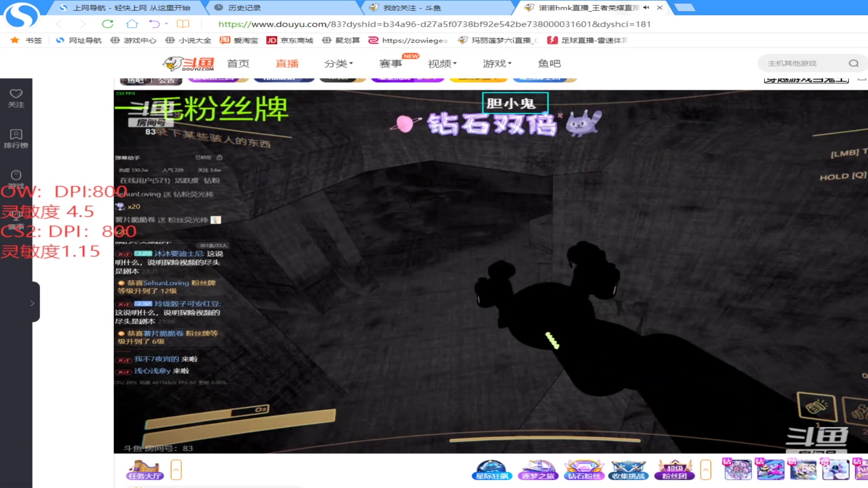
Task: Click the search magnifier icon
Action: [854, 64]
